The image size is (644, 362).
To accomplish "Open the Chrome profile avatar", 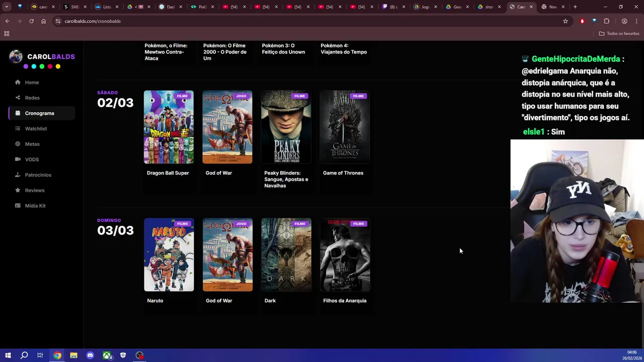I will pos(624,21).
